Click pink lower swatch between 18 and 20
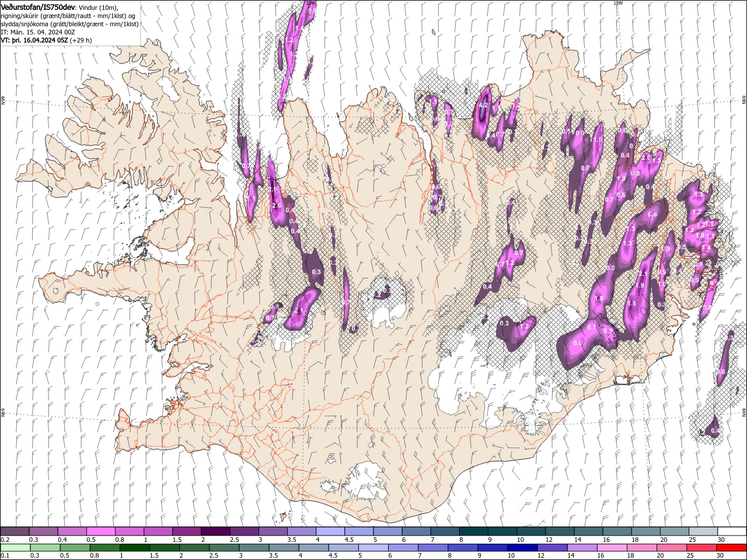 click(642, 548)
